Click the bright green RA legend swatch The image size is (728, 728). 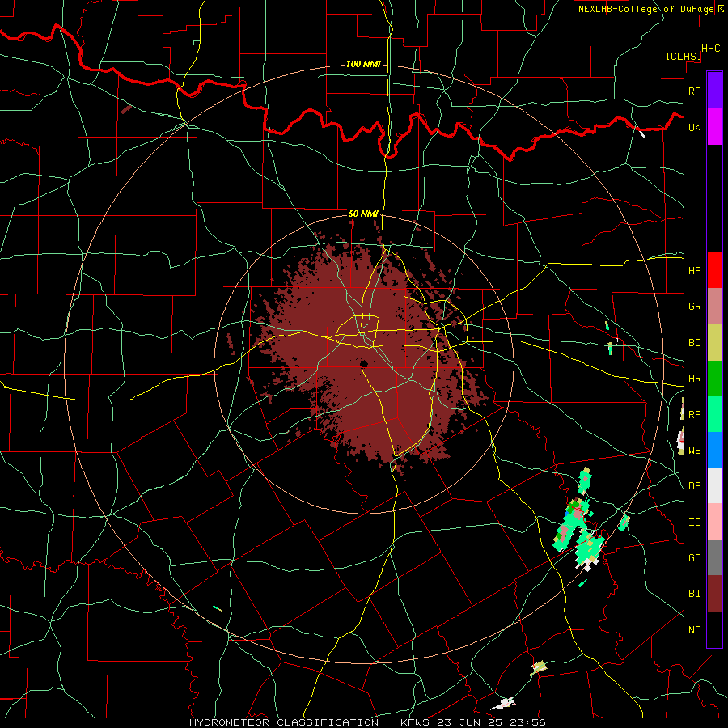coord(714,414)
